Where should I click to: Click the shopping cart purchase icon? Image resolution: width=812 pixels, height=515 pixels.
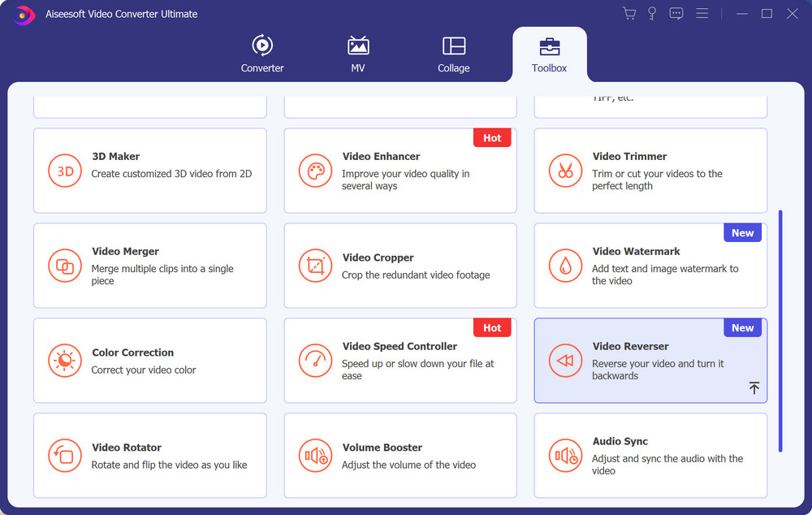click(628, 14)
